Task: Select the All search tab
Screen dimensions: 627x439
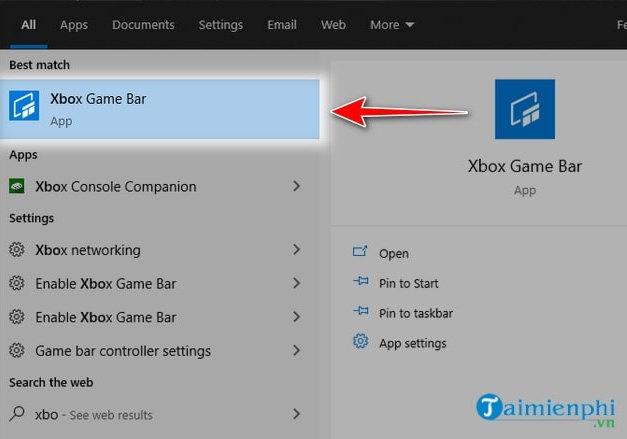Action: [x=28, y=25]
